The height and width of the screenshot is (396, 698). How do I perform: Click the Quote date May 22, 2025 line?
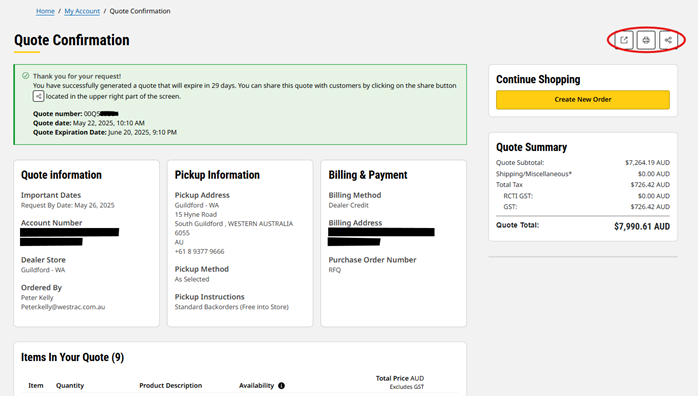(89, 123)
